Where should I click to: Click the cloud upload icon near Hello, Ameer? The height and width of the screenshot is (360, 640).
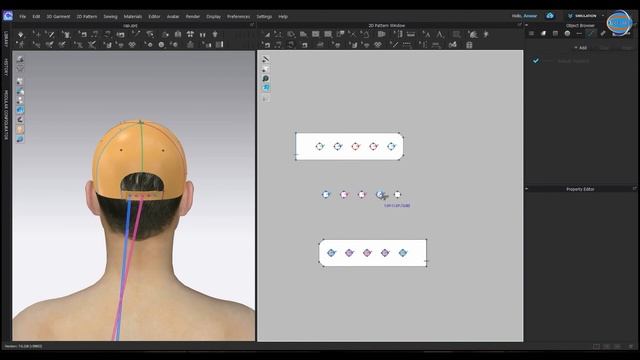(x=550, y=16)
